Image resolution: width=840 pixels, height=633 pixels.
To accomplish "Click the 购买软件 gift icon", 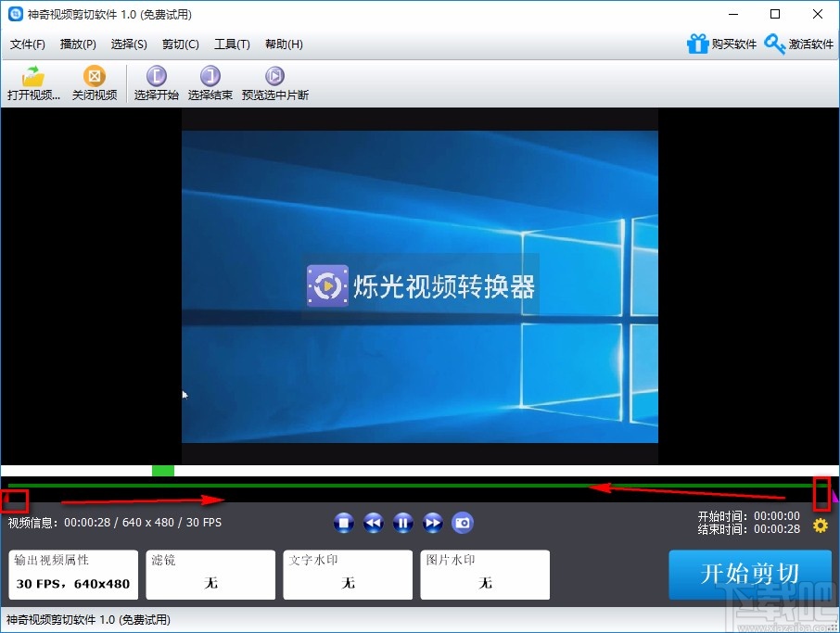I will (697, 44).
